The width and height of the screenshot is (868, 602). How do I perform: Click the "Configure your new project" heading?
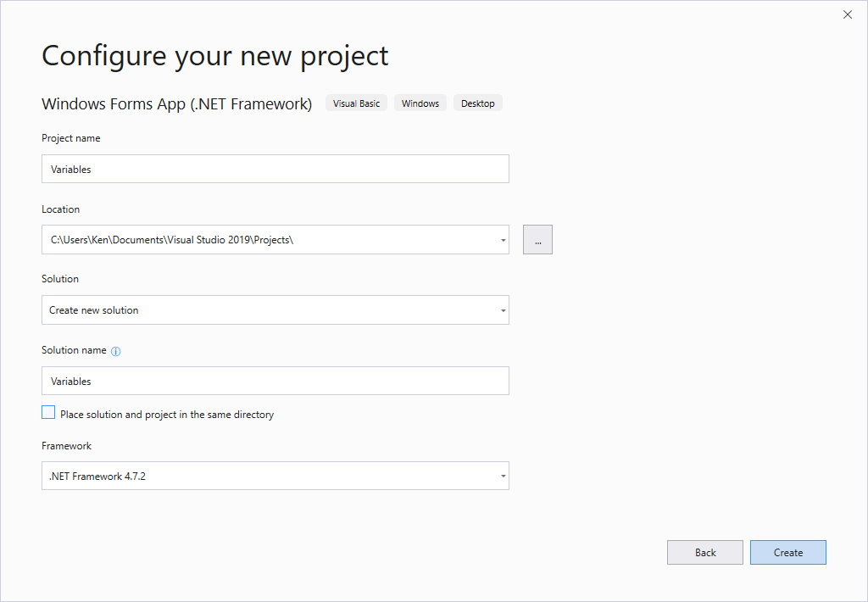click(x=214, y=55)
